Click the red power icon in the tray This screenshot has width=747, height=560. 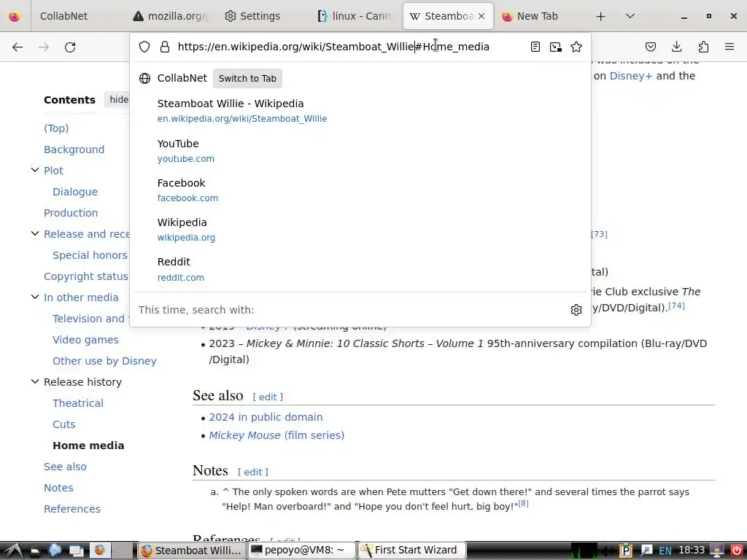[x=736, y=551]
